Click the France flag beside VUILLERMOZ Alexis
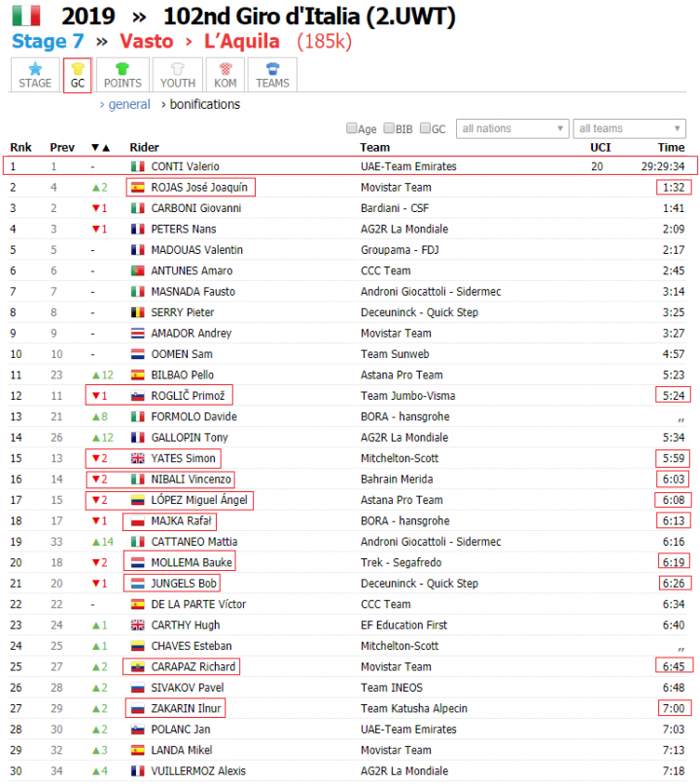The image size is (700, 784). [137, 771]
